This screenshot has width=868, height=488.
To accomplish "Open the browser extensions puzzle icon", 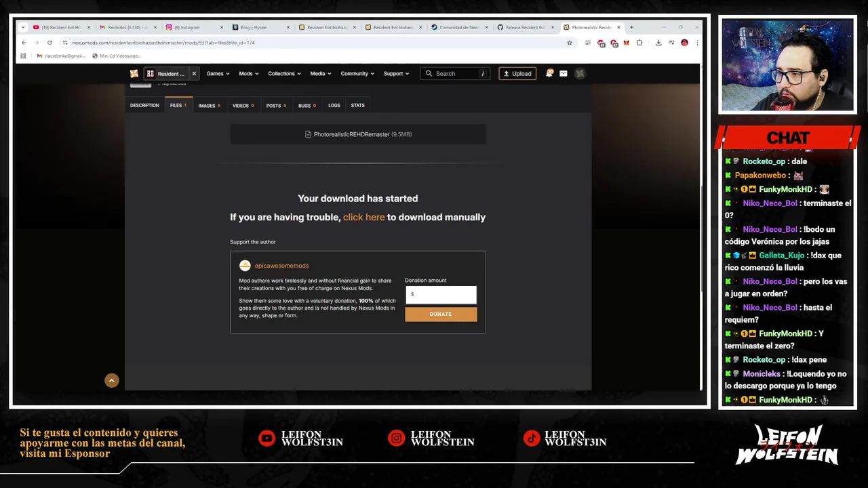I will [639, 42].
